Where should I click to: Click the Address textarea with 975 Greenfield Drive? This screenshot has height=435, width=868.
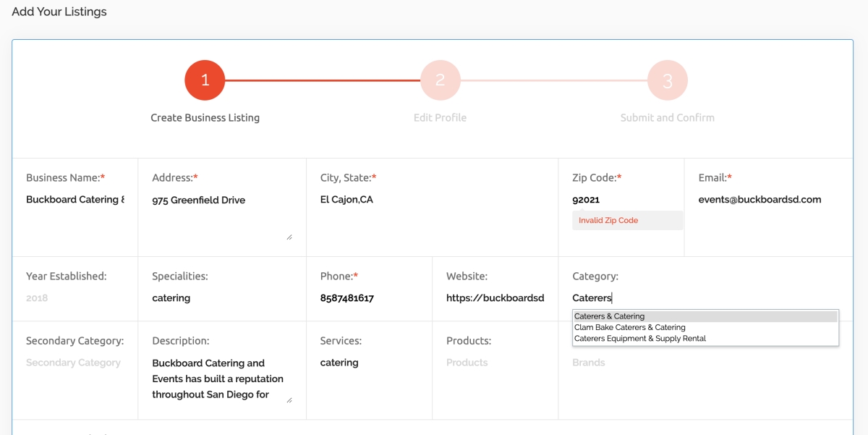[x=222, y=216]
